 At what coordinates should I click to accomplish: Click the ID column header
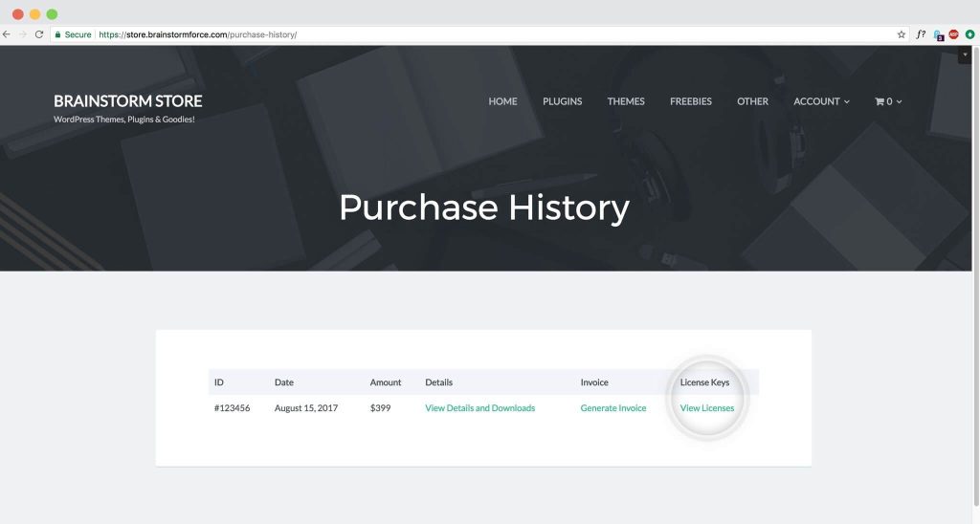219,382
